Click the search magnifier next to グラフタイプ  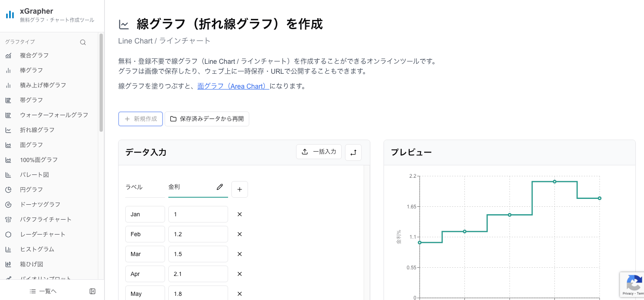click(x=83, y=42)
